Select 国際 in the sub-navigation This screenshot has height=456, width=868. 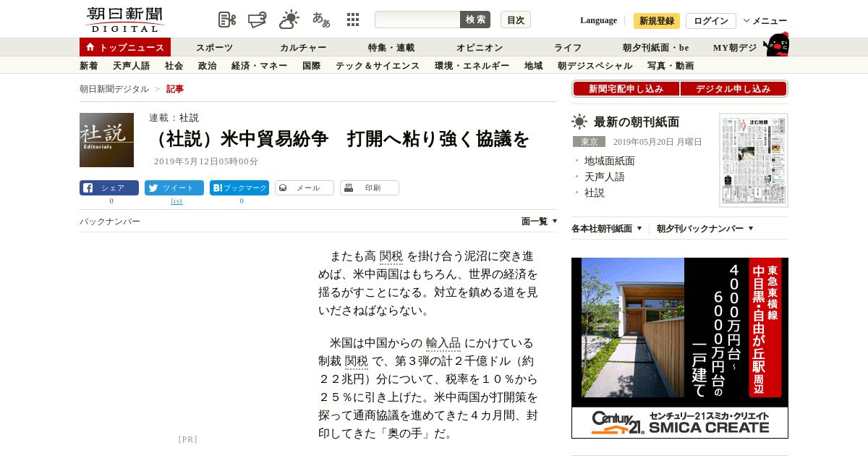point(312,66)
